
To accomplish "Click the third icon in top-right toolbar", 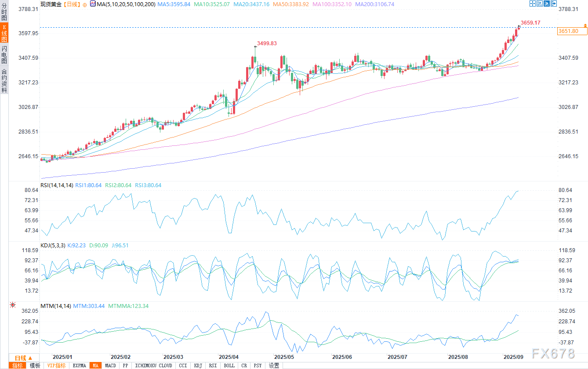I will pyautogui.click(x=546, y=4).
